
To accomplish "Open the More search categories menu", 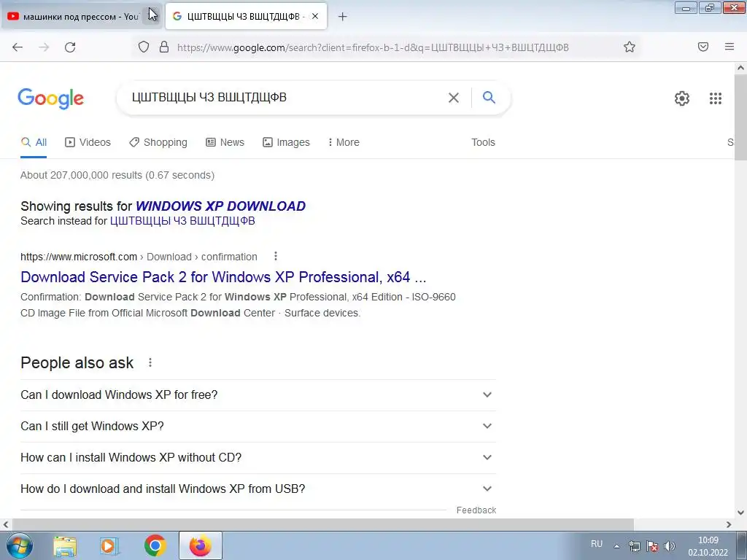I will (x=344, y=142).
